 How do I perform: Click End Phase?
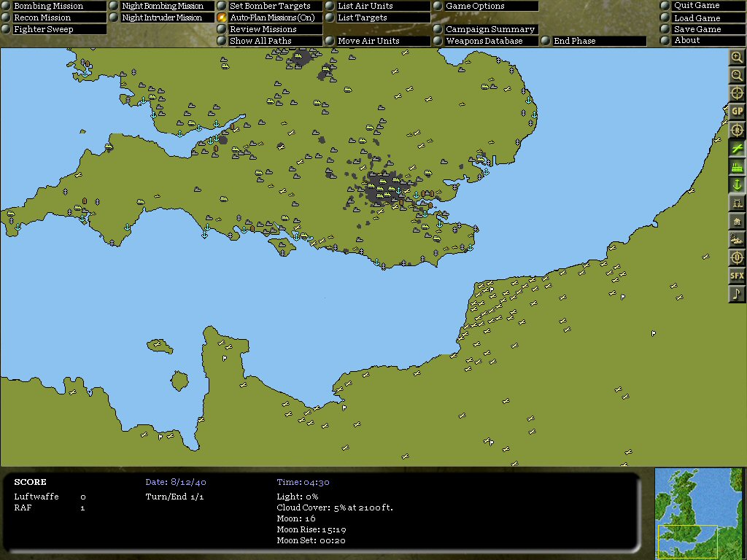[574, 41]
